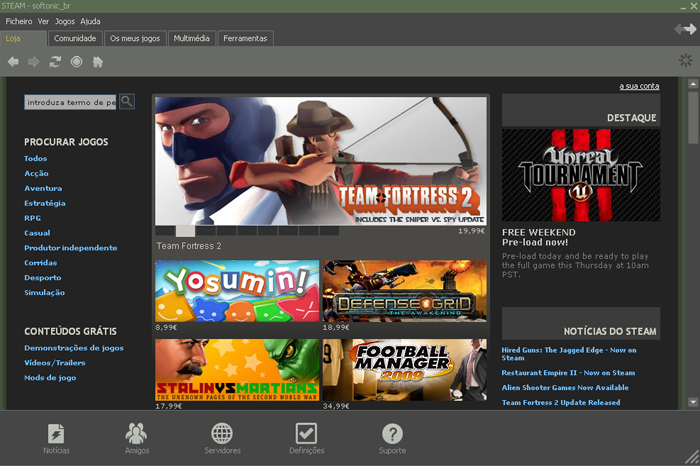
Task: Click the window resize grip
Action: [x=692, y=458]
